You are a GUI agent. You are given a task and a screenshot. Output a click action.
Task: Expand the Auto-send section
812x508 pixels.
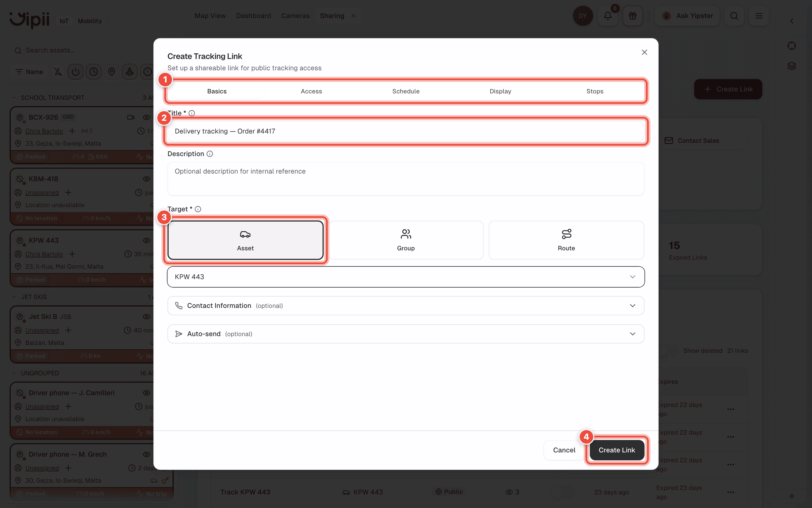pyautogui.click(x=406, y=334)
